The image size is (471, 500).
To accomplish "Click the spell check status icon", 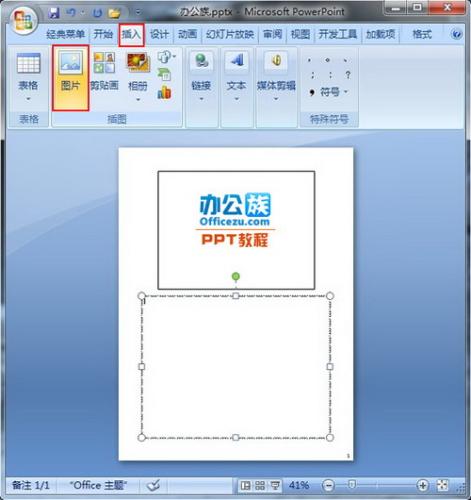I will click(153, 485).
